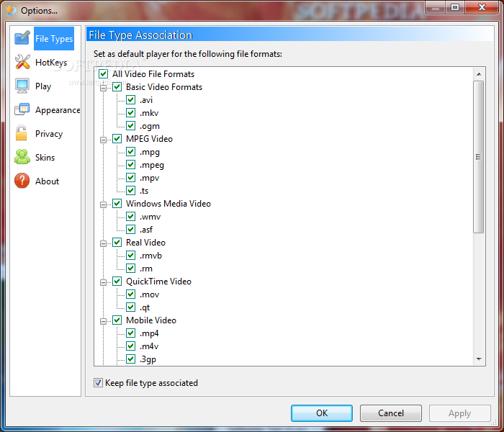This screenshot has height=432, width=504.
Task: Disable the .mpeg association
Action: tap(130, 165)
